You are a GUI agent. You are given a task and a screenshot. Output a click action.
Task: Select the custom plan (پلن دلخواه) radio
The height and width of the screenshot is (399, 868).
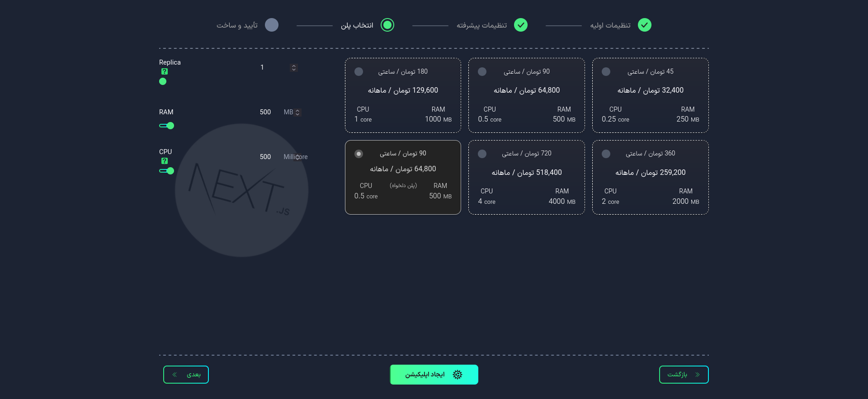(x=359, y=154)
